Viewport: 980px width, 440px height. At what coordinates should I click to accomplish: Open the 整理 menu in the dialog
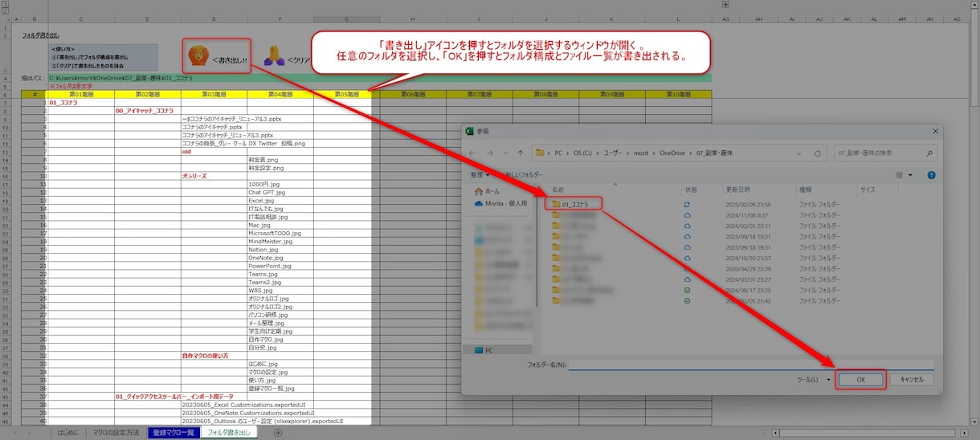[479, 175]
